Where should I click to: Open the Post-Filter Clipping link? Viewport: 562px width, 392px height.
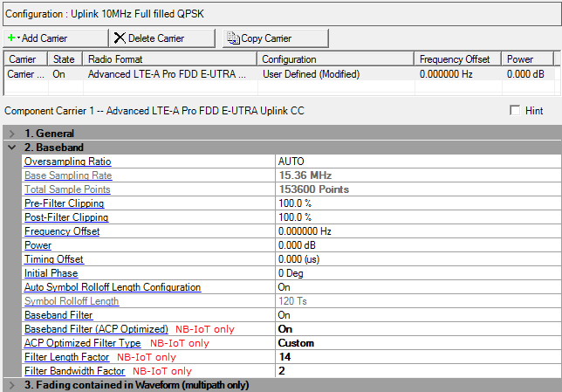click(66, 217)
